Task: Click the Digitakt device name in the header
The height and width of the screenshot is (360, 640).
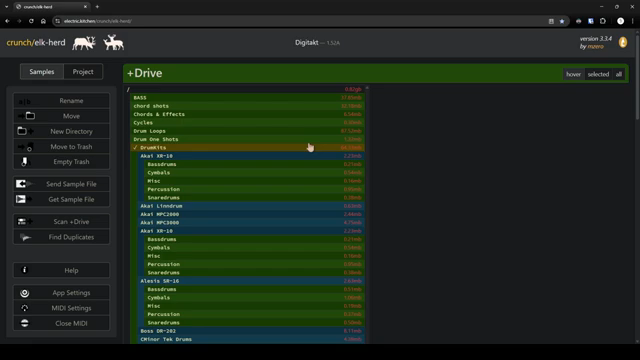Action: pyautogui.click(x=307, y=42)
